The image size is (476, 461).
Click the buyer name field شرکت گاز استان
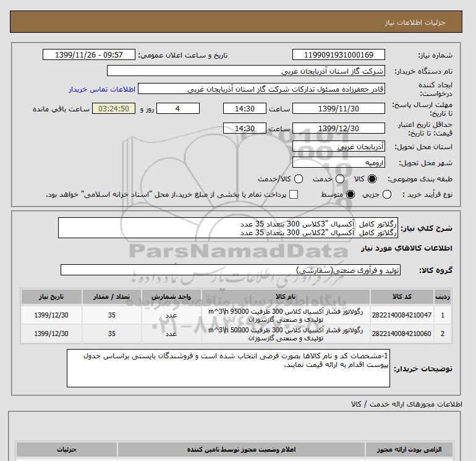(x=246, y=71)
